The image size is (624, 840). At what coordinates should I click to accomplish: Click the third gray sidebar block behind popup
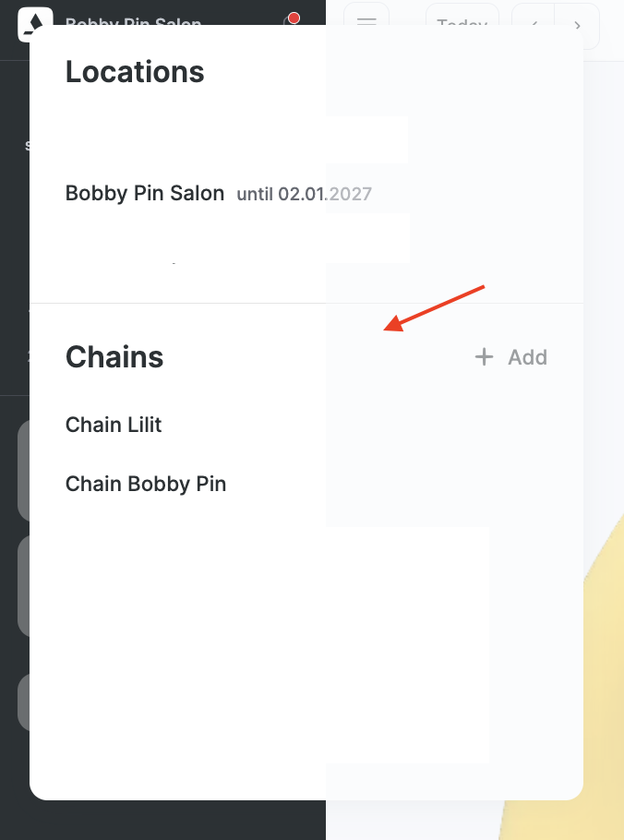(22, 703)
